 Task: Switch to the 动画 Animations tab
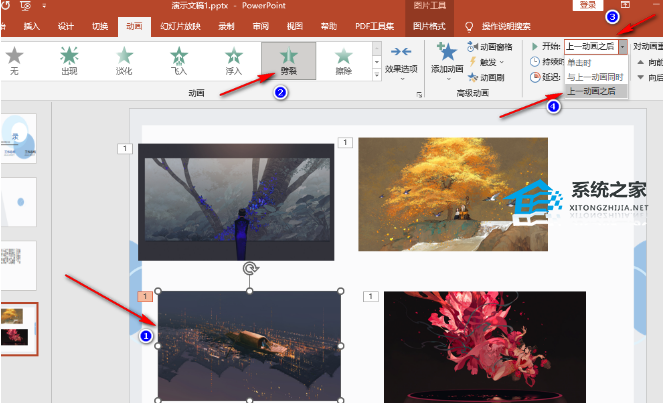[x=134, y=26]
